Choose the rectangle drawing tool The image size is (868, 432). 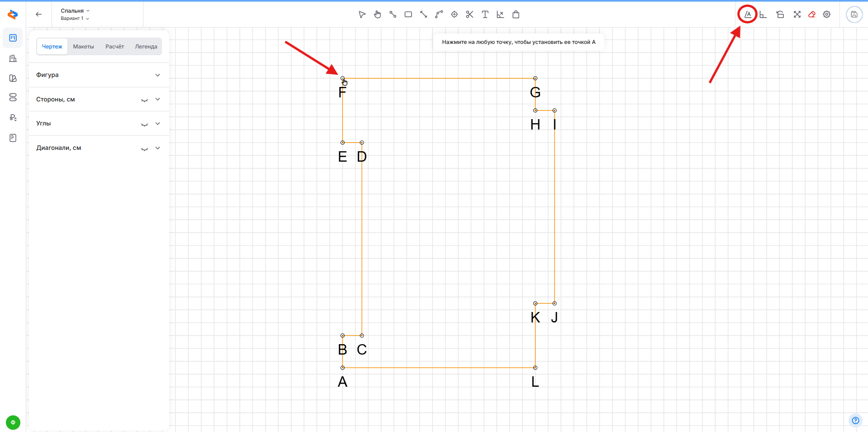[408, 14]
